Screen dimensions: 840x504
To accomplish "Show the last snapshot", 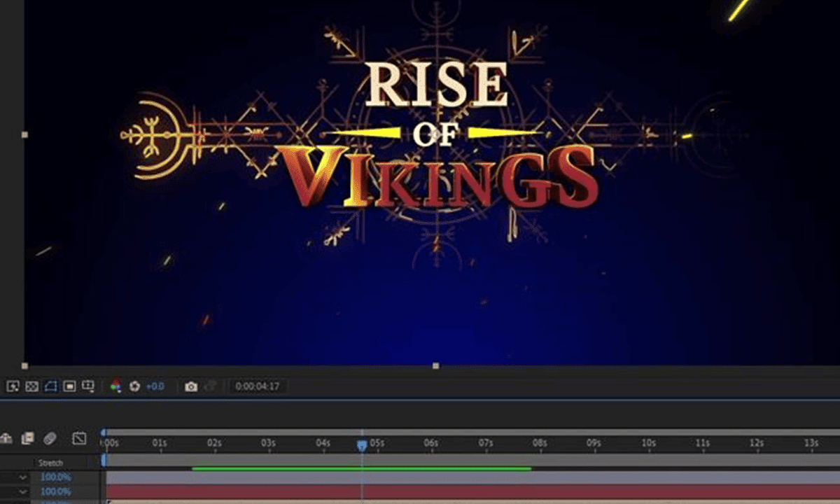I will (x=211, y=386).
